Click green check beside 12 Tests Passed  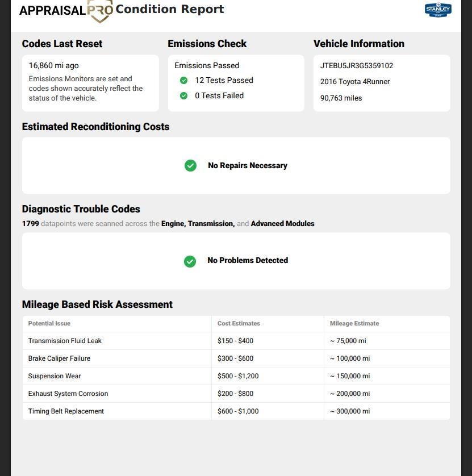pos(183,81)
